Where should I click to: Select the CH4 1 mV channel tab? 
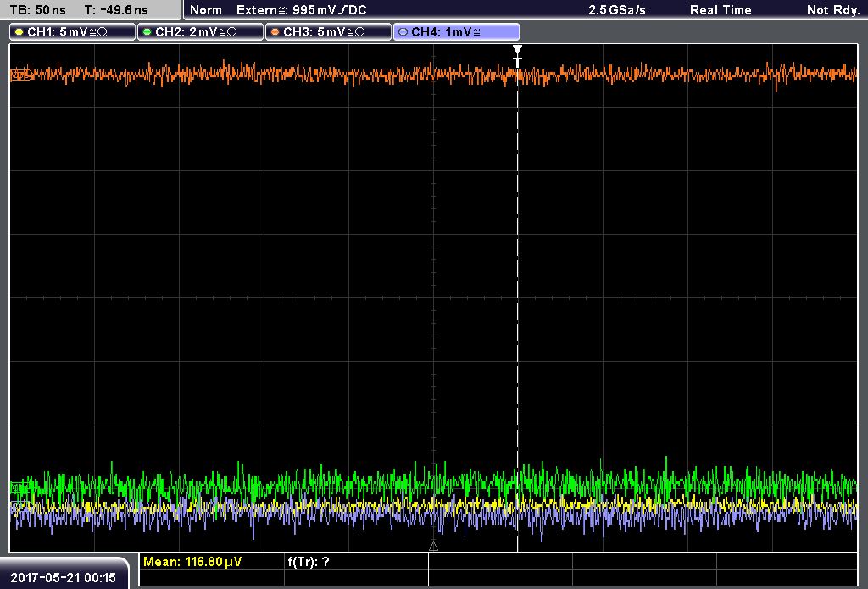(x=456, y=32)
